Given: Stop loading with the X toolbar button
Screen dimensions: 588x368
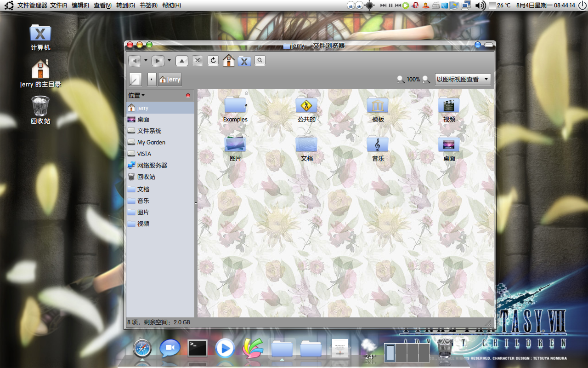Looking at the screenshot, I should pos(198,60).
